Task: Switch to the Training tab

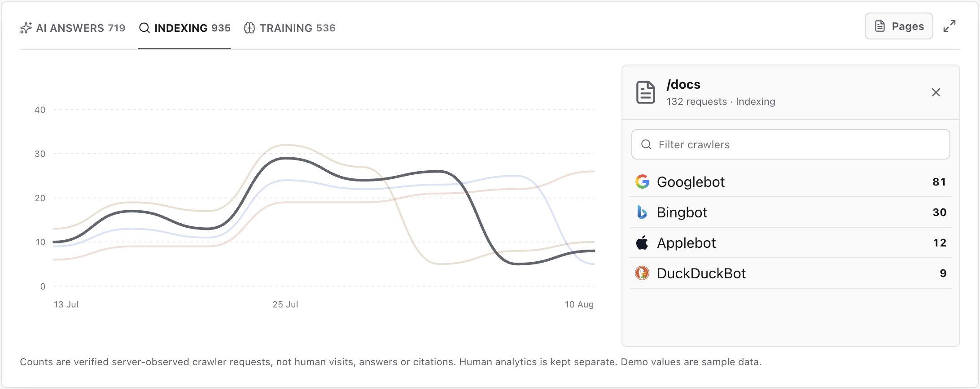Action: click(289, 28)
